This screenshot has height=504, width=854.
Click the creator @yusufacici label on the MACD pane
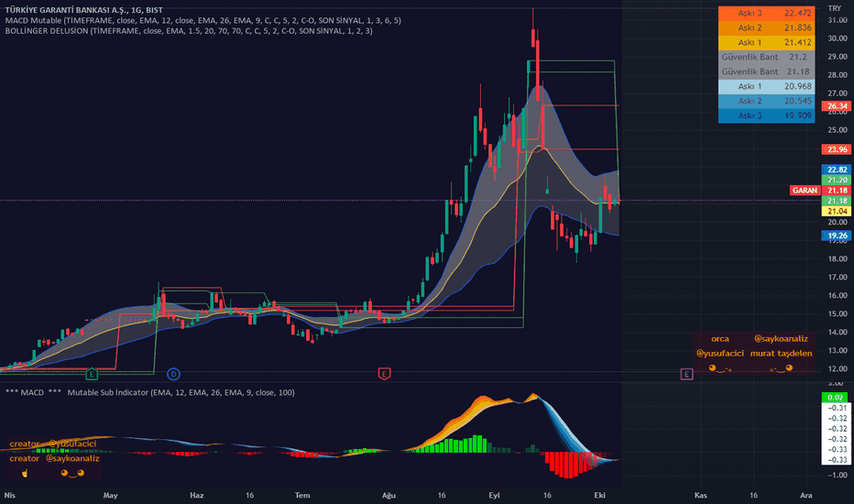tap(52, 444)
